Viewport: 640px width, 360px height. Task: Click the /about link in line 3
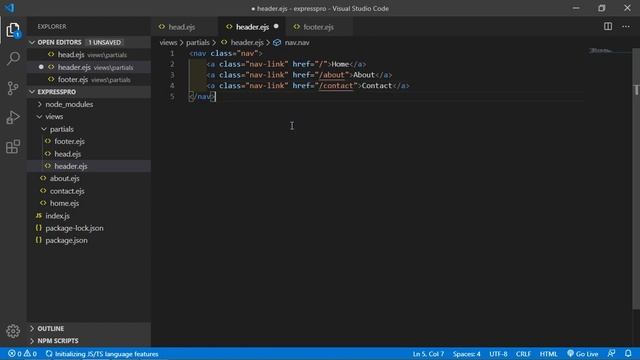coord(332,75)
